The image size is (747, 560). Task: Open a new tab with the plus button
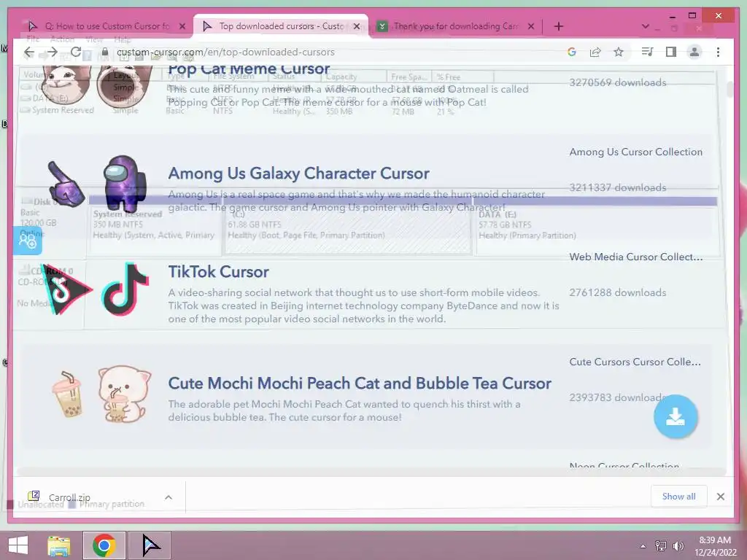(x=558, y=26)
